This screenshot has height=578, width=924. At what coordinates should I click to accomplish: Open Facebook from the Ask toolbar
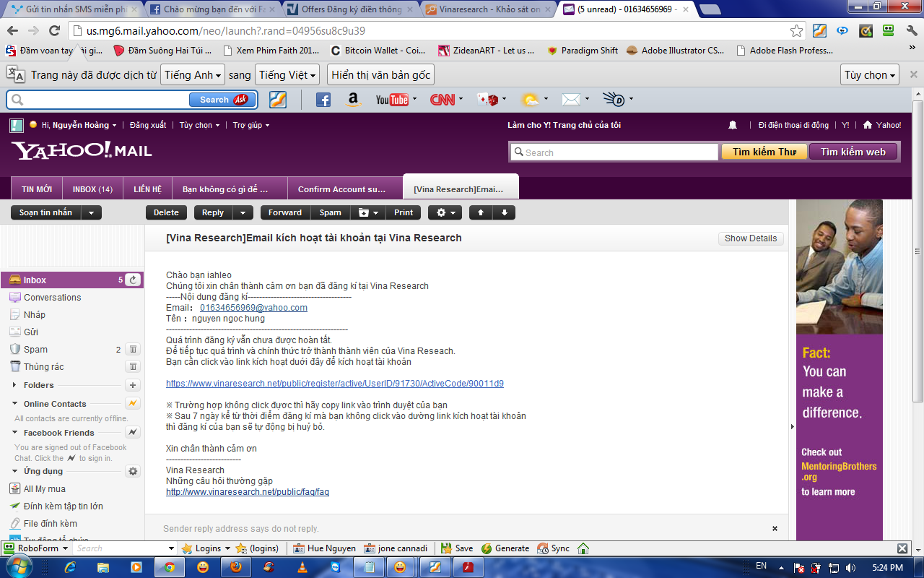(323, 100)
